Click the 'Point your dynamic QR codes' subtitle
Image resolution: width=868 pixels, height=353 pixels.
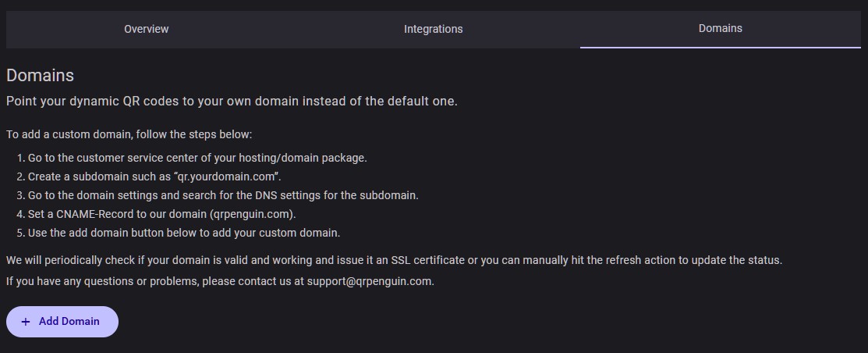[x=232, y=102]
